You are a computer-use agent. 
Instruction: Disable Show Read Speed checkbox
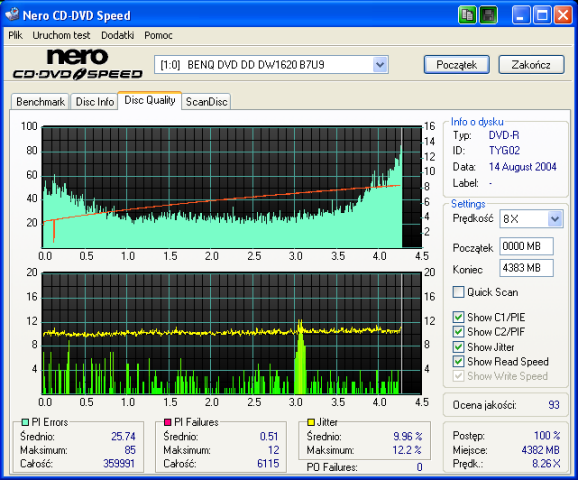click(458, 361)
